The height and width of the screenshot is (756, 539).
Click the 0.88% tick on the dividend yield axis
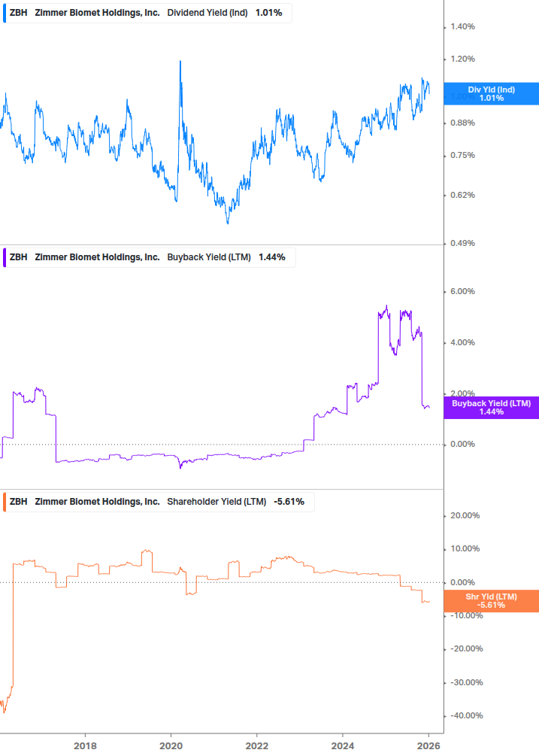click(462, 123)
